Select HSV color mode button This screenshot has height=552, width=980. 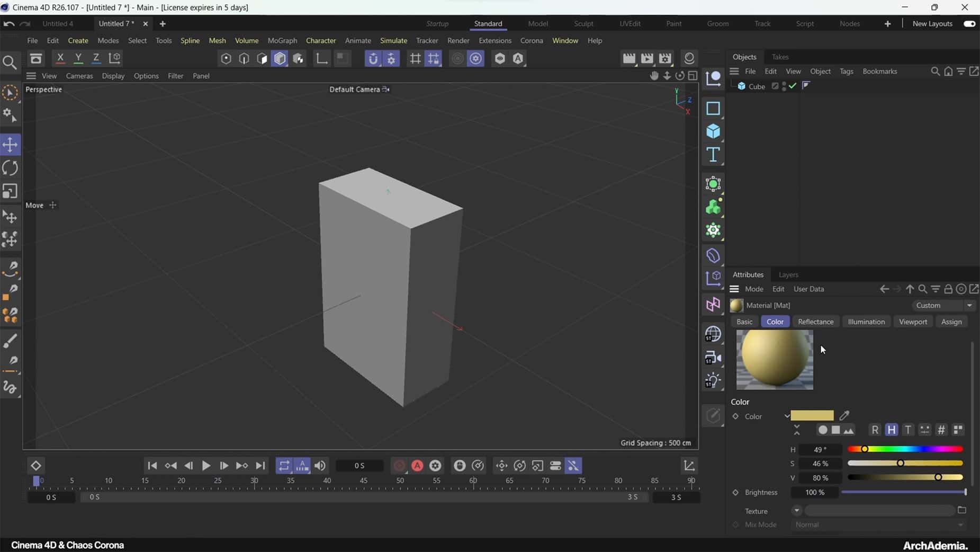(x=892, y=430)
